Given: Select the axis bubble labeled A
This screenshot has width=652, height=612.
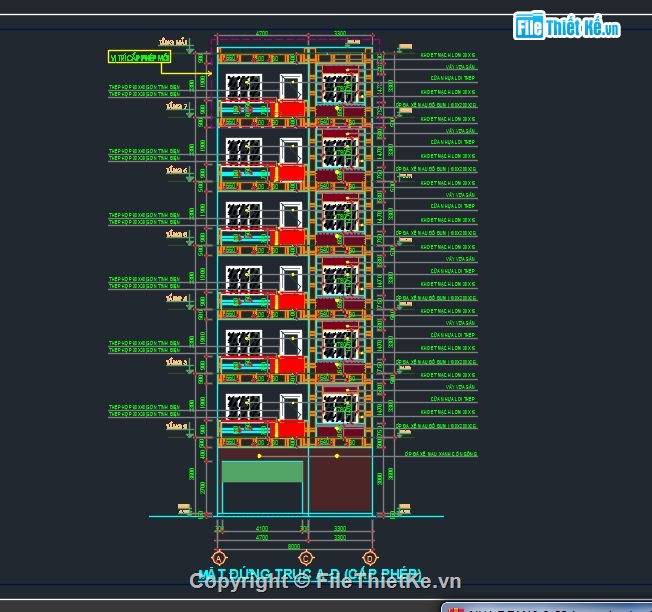Looking at the screenshot, I should [x=219, y=558].
